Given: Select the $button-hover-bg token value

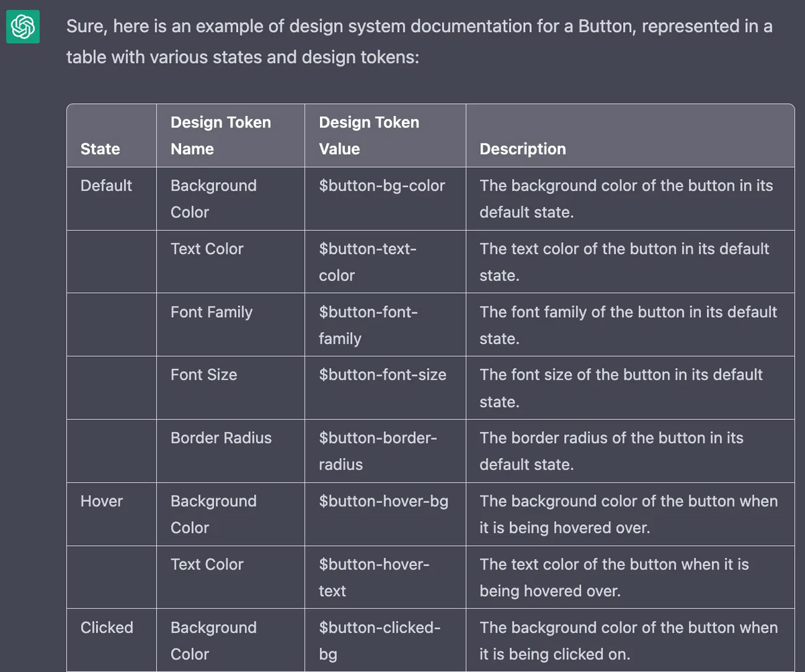Looking at the screenshot, I should (x=384, y=501).
